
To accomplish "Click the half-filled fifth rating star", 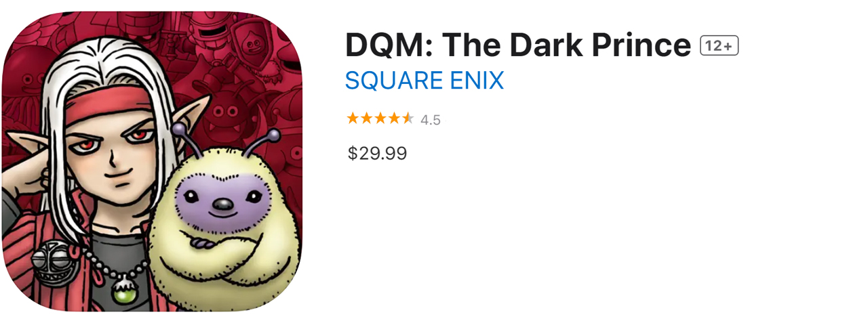I will click(x=408, y=119).
